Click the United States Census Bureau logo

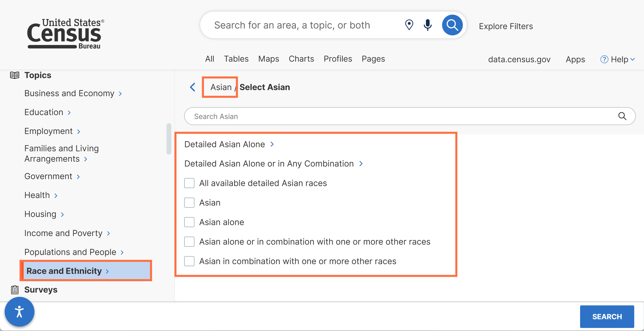pos(66,34)
